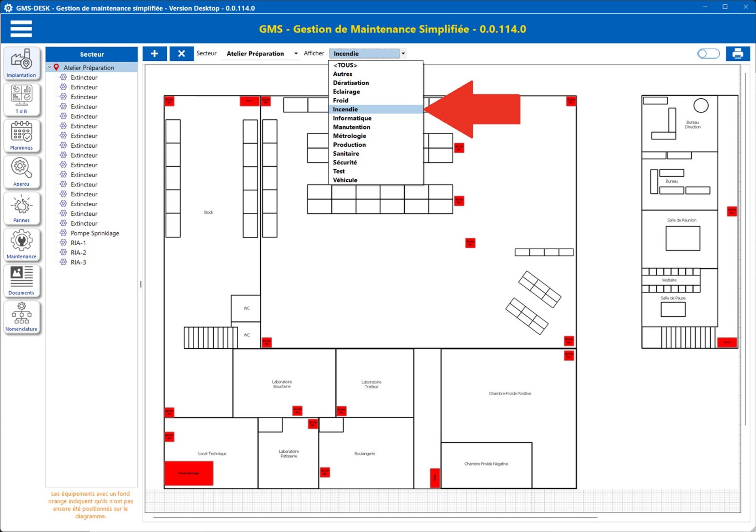Open the Nomenclature hierarchy icon
Viewport: 756px width, 532px height.
point(21,317)
